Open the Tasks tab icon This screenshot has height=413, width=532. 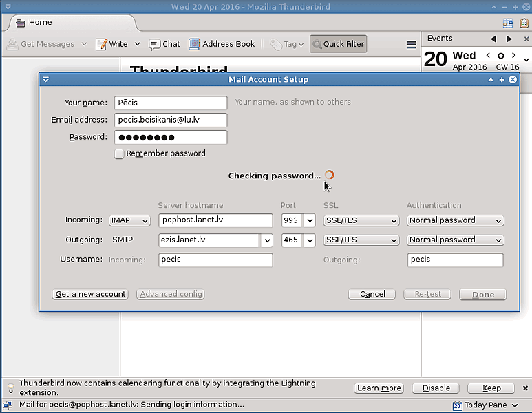524,23
